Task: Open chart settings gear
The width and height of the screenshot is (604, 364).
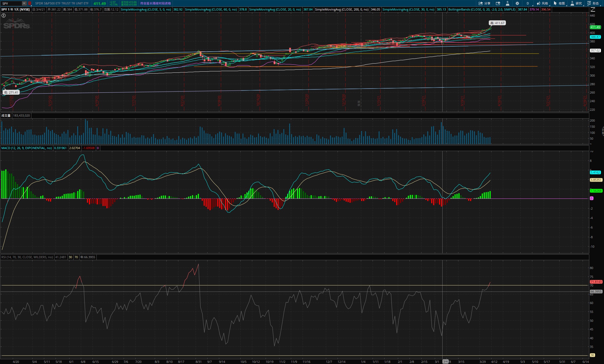Action: coord(517,3)
